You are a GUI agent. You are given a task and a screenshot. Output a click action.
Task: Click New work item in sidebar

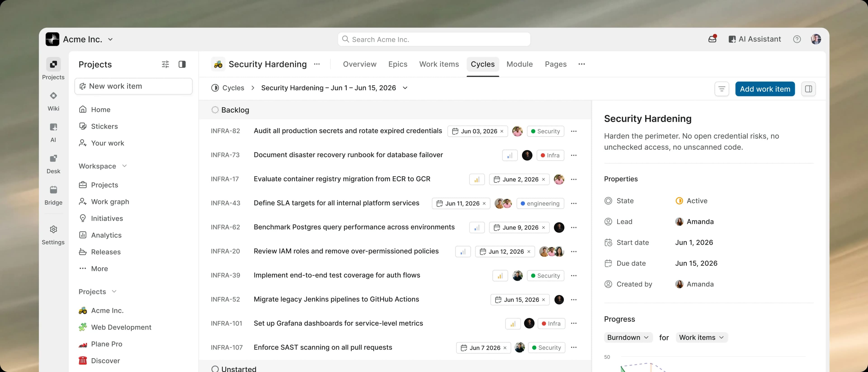click(133, 86)
